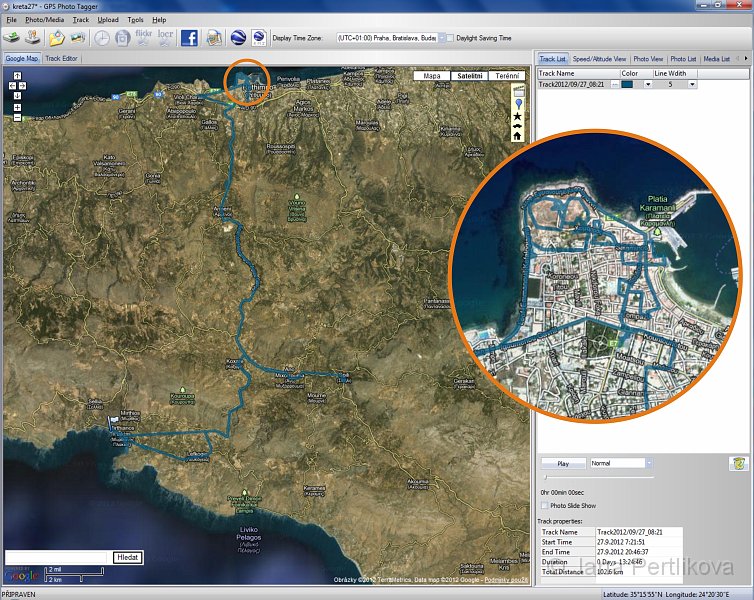
Task: Click the Google Earth globe toolbar icon
Action: [x=239, y=38]
